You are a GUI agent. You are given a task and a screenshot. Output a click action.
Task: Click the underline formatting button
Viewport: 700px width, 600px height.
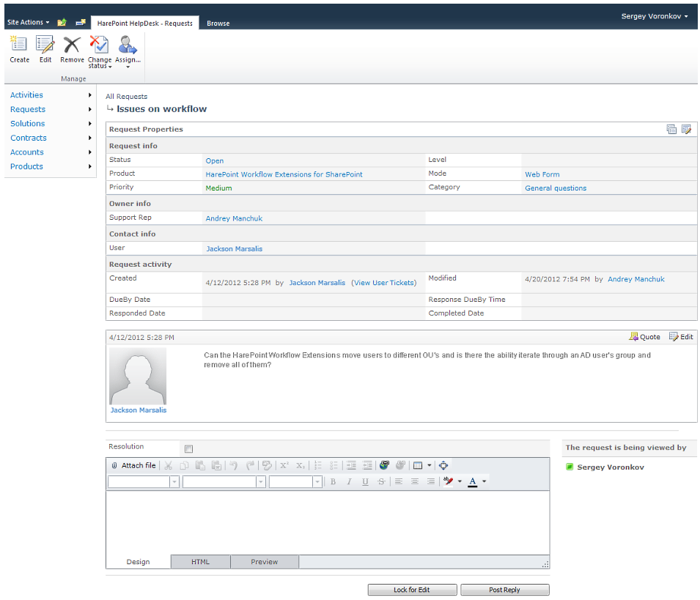(x=365, y=481)
